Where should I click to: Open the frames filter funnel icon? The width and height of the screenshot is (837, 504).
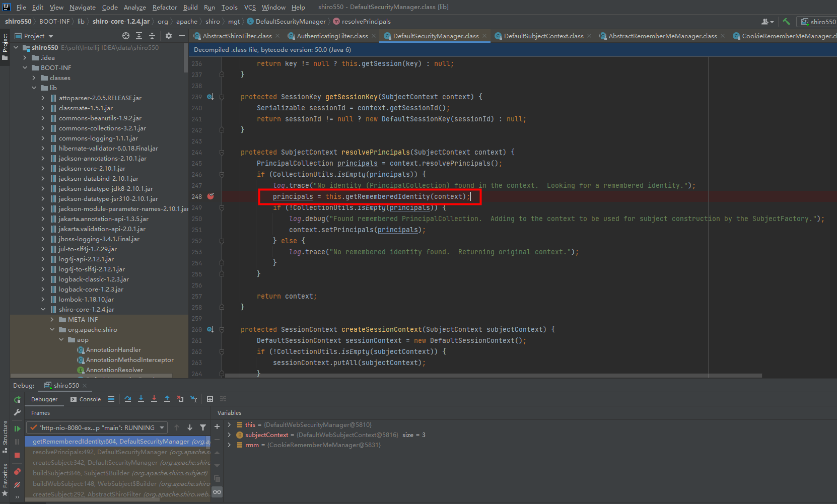203,427
